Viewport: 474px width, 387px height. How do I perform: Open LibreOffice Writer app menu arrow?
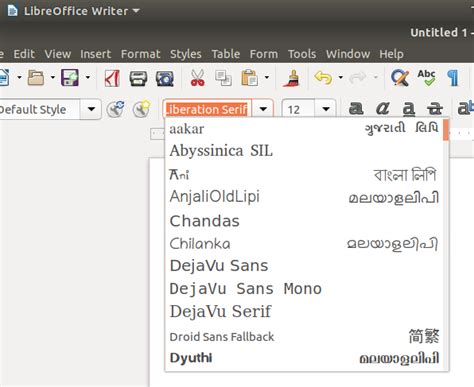[136, 11]
